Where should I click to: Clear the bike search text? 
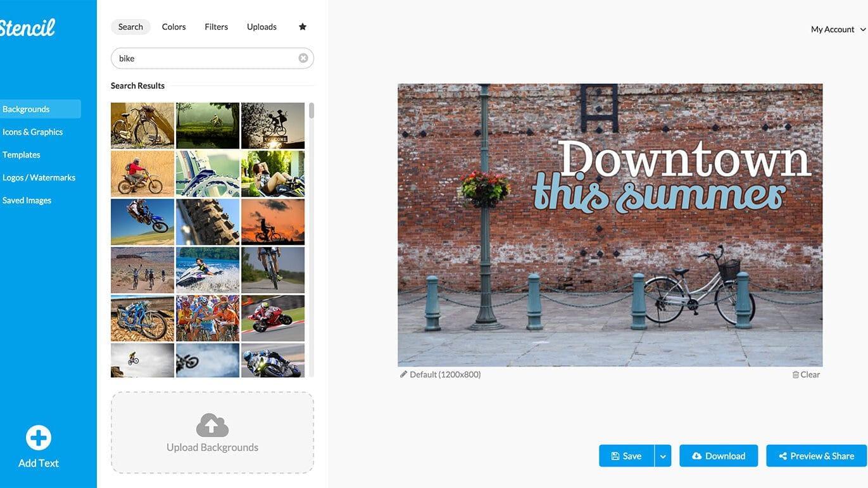(303, 58)
